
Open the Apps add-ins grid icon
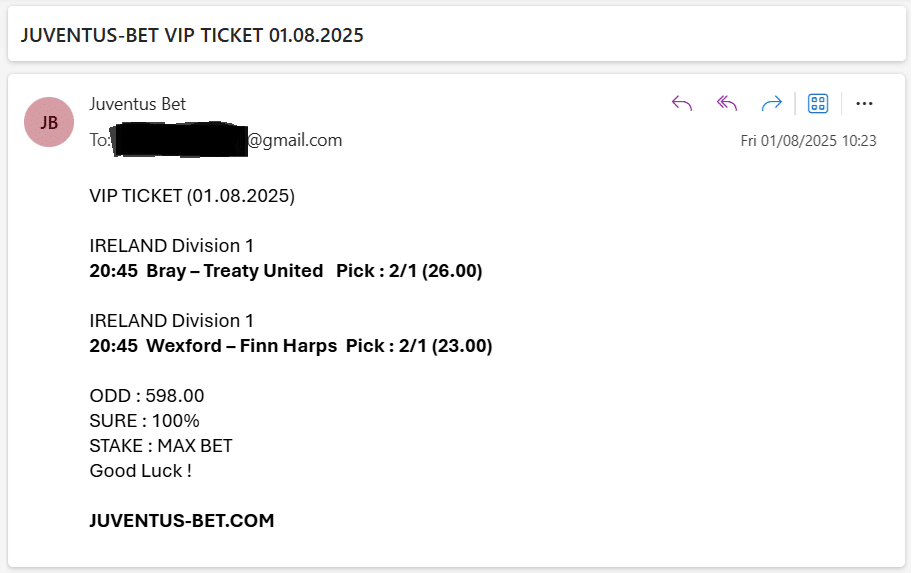tap(818, 104)
